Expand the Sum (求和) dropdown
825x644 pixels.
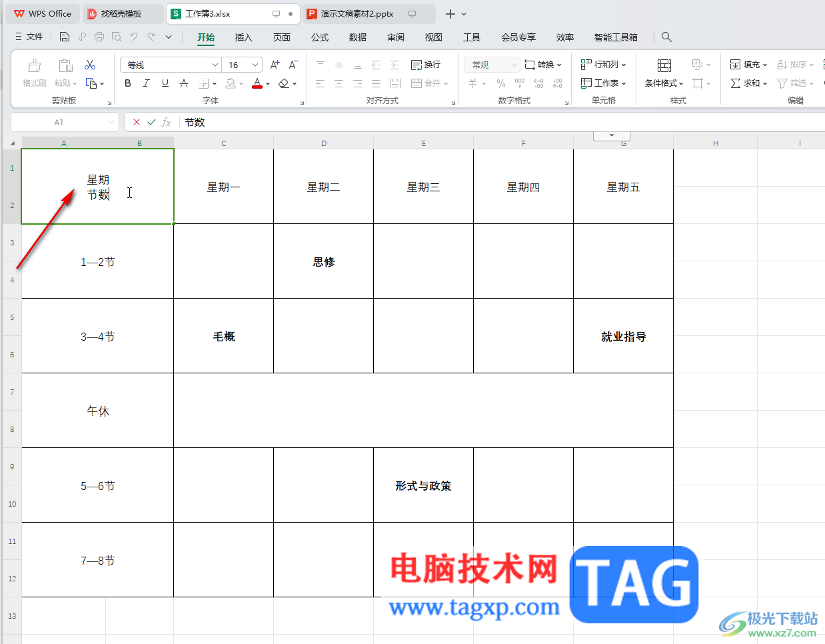coord(749,83)
